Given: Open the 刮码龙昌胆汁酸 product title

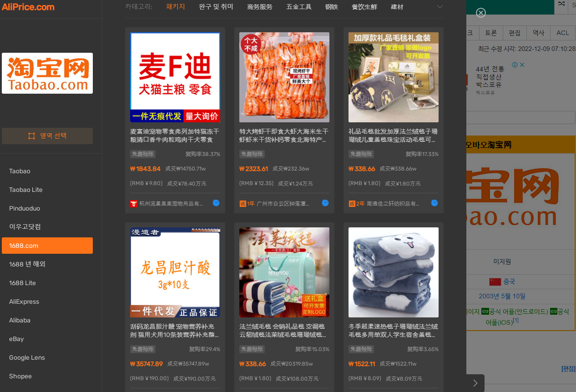Looking at the screenshot, I should 175,331.
